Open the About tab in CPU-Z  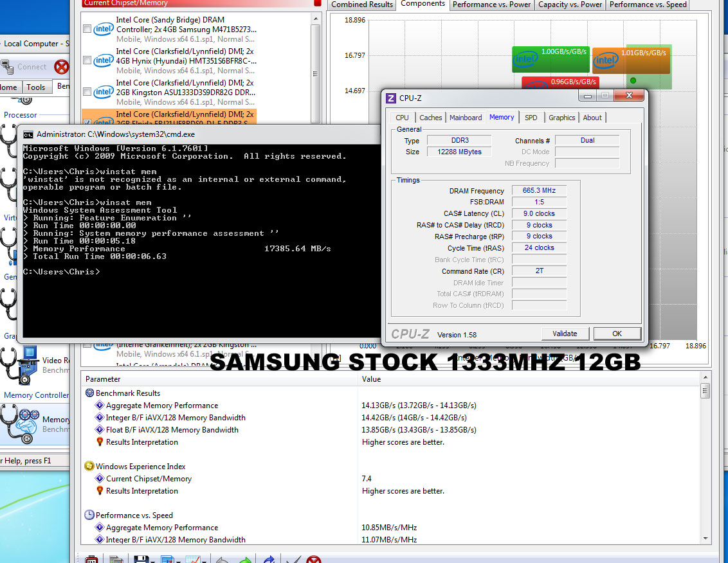[592, 118]
